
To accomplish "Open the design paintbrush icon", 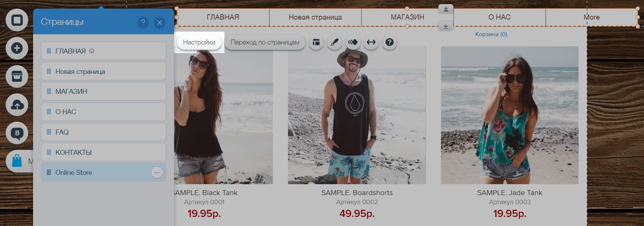I will (335, 42).
